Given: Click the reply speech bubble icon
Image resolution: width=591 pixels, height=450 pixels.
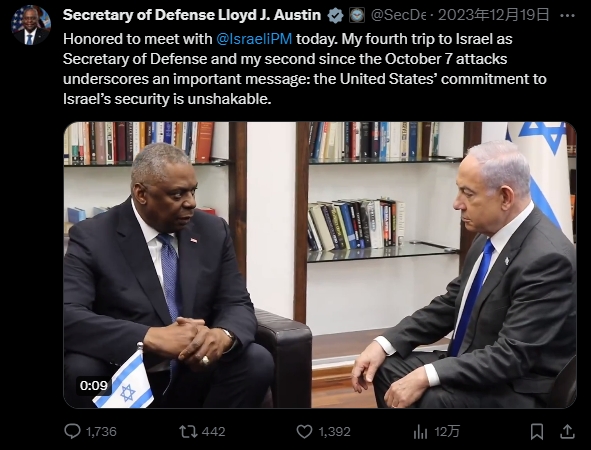Looking at the screenshot, I should coord(72,431).
